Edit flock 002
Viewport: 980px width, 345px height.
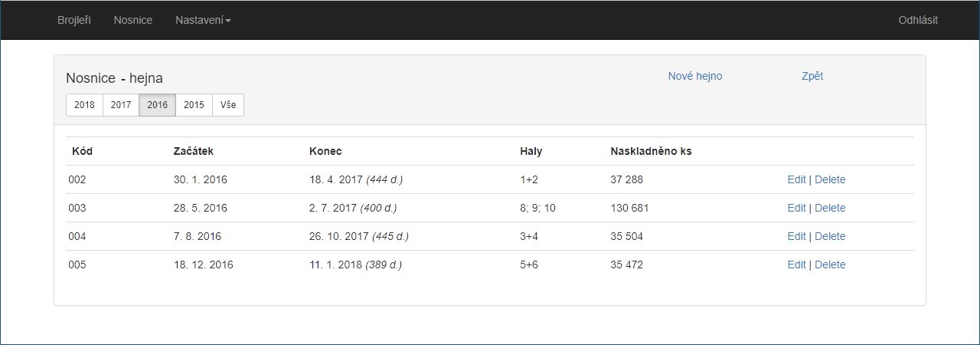pyautogui.click(x=796, y=179)
